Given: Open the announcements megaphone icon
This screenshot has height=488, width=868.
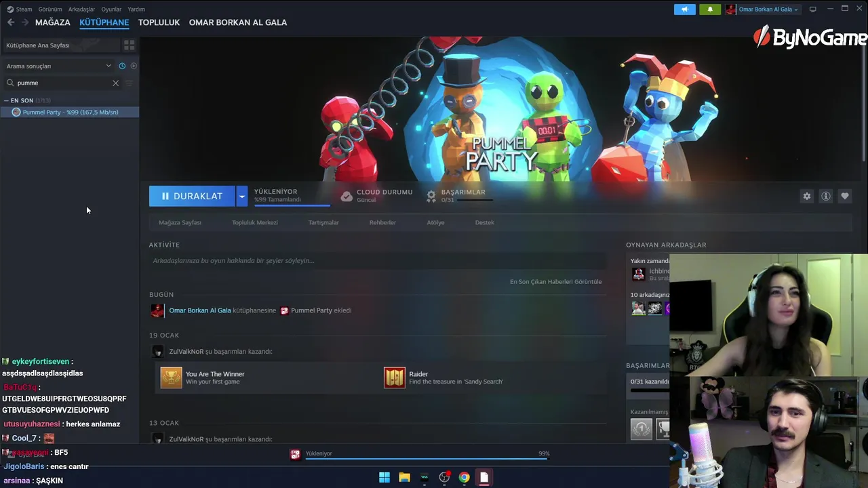Looking at the screenshot, I should coord(685,9).
